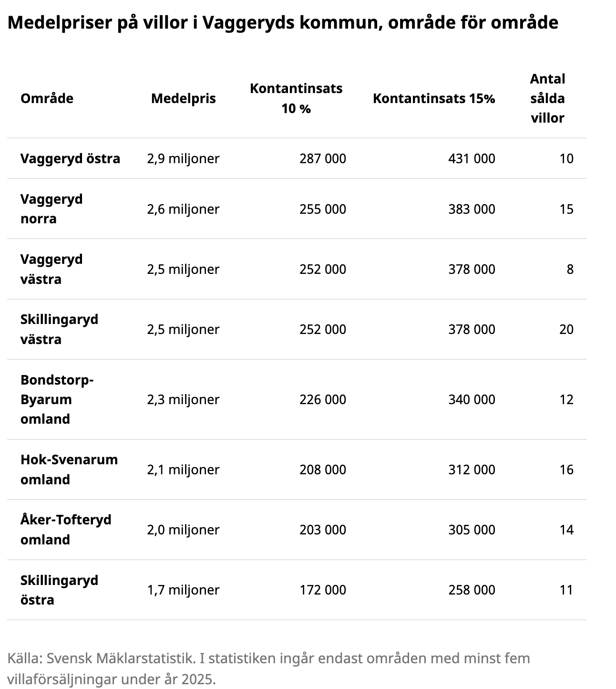
Task: Click the 1,7 miljoner price cell
Action: [x=183, y=590]
